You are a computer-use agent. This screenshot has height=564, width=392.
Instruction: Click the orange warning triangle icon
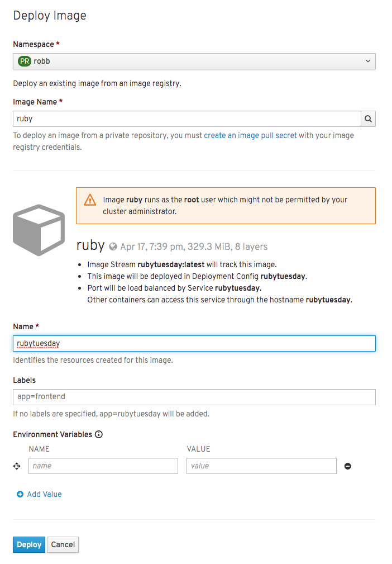pyautogui.click(x=90, y=200)
